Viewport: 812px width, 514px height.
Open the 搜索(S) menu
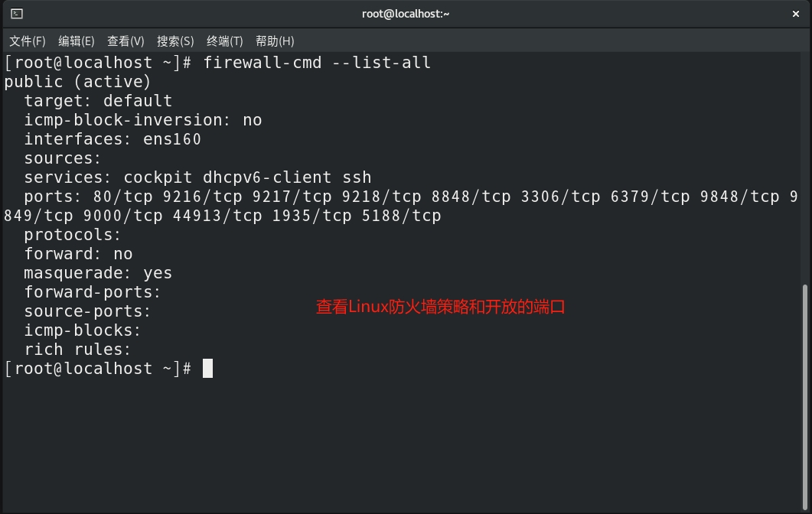175,41
